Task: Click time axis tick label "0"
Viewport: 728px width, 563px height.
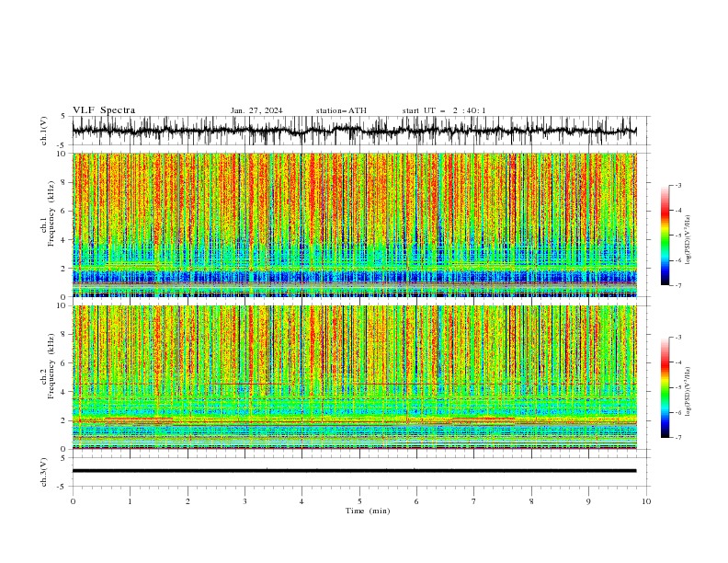Action: 73,501
